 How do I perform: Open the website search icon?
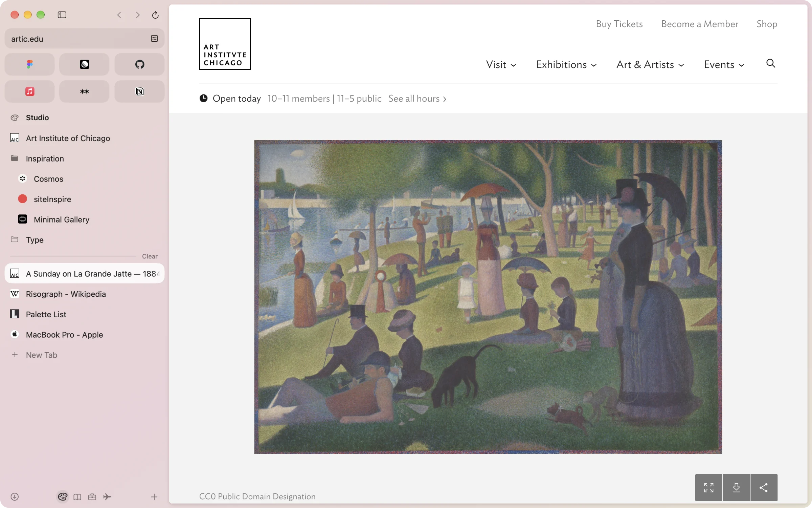[771, 63]
